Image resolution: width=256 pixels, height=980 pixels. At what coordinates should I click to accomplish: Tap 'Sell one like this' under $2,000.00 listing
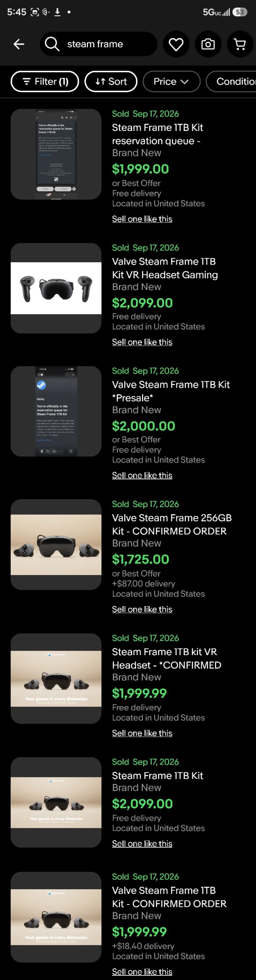click(142, 475)
